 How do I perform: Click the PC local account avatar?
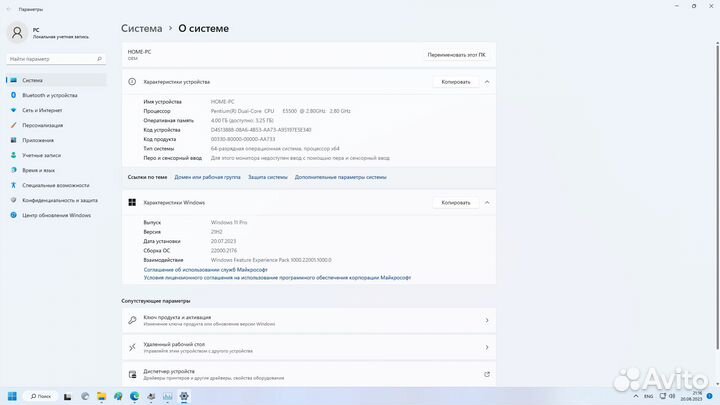click(17, 33)
